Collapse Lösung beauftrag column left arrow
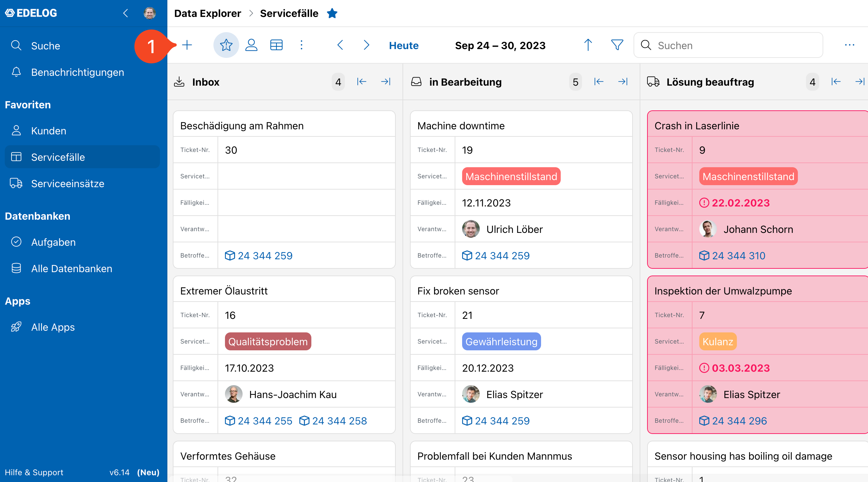Viewport: 868px width, 482px height. coord(836,82)
